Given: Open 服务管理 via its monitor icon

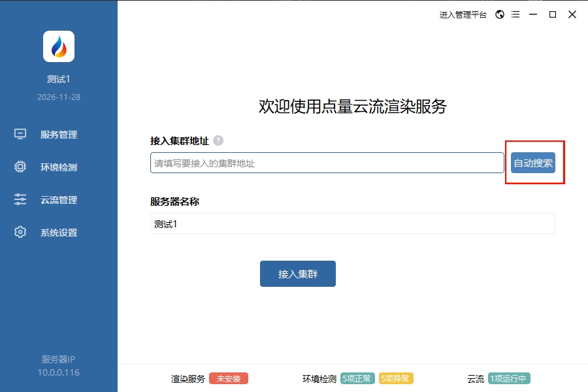Looking at the screenshot, I should (20, 135).
